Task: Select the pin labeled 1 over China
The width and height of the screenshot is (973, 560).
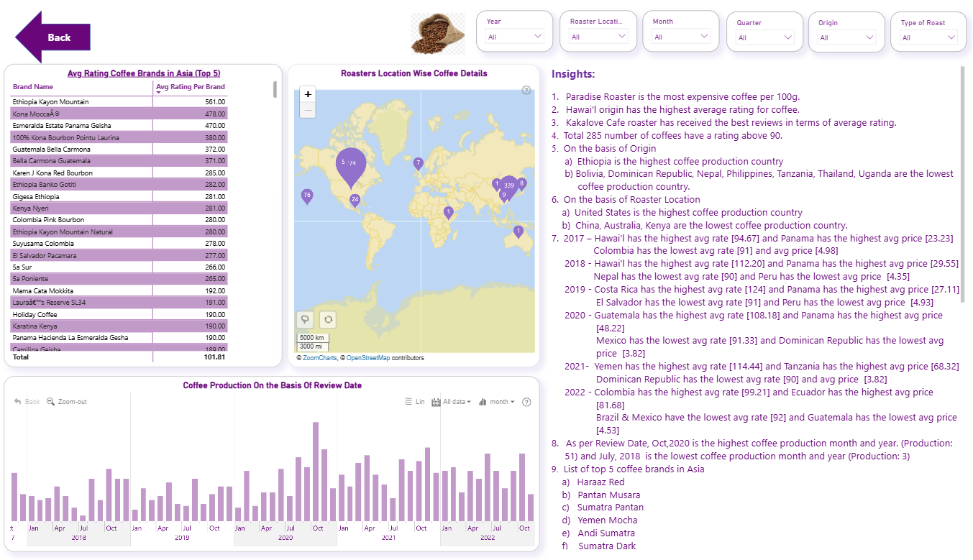Action: [x=496, y=184]
